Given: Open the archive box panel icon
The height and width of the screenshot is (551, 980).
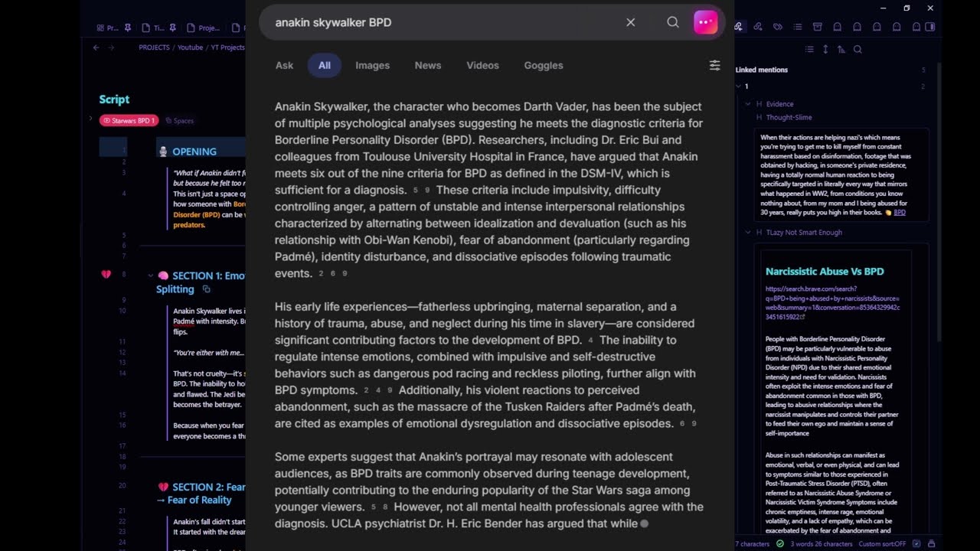Looking at the screenshot, I should pyautogui.click(x=818, y=27).
